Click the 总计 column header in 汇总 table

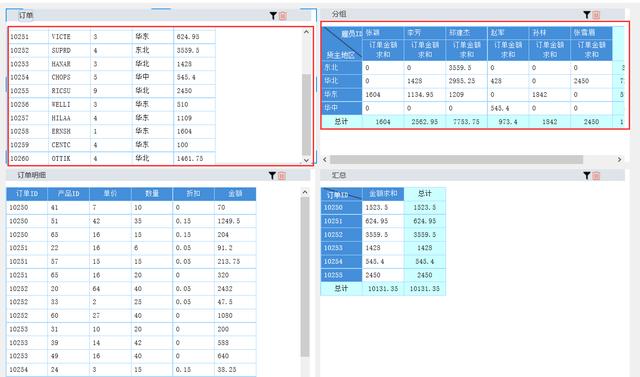pyautogui.click(x=424, y=193)
